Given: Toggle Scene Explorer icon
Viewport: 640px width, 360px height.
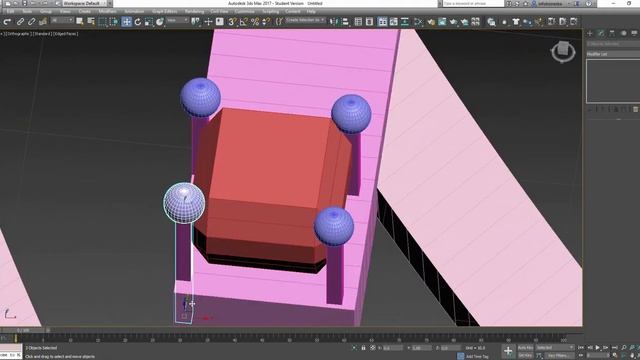Looking at the screenshot, I should (x=358, y=22).
